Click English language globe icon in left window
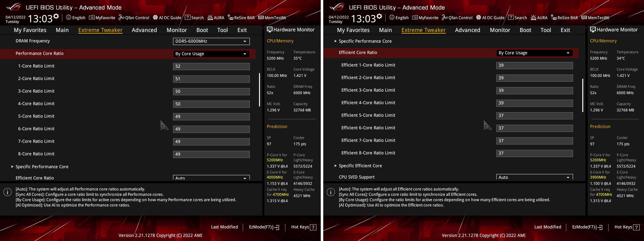Screen dimensions: 644x241 (x=69, y=17)
